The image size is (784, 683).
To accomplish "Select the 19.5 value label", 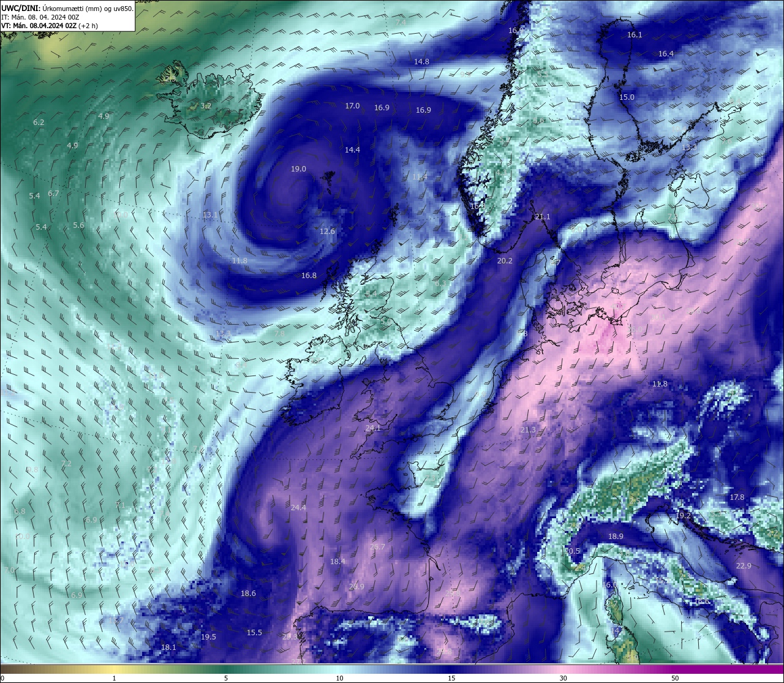I will coord(208,637).
